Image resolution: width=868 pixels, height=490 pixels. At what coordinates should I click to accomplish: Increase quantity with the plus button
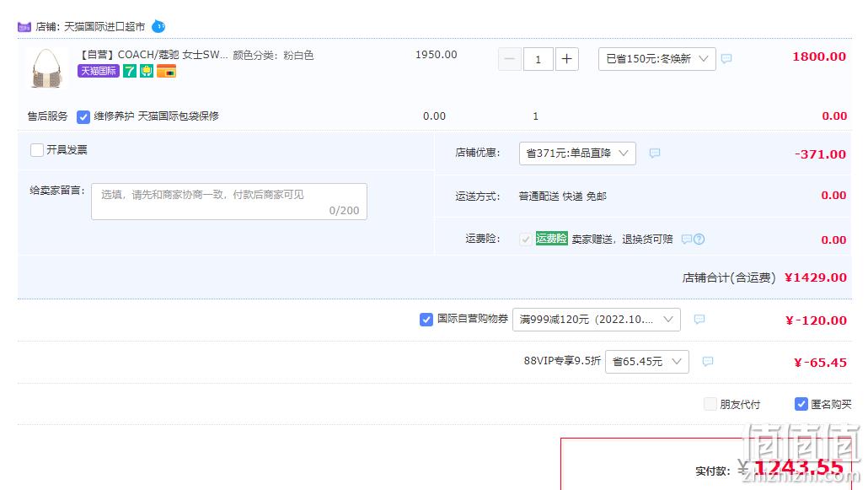(x=567, y=59)
